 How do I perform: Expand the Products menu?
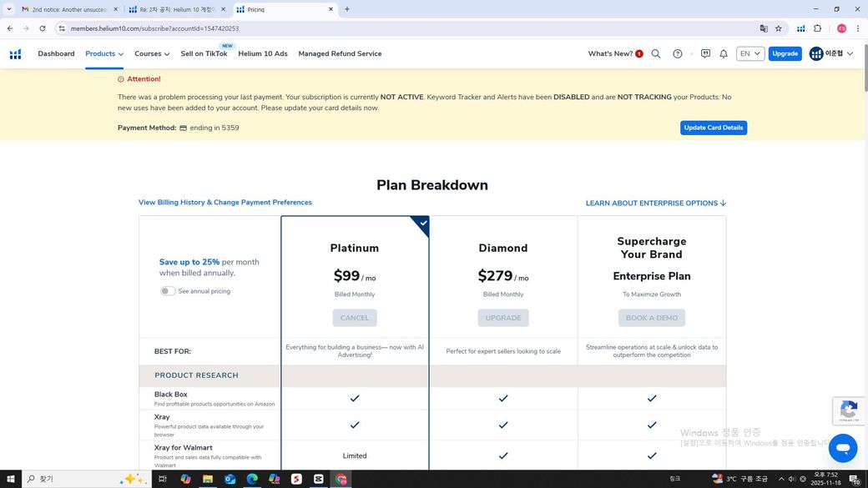(104, 53)
